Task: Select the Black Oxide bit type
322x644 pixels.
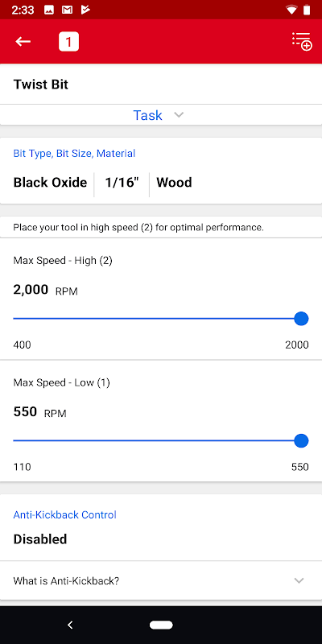Action: (50, 183)
